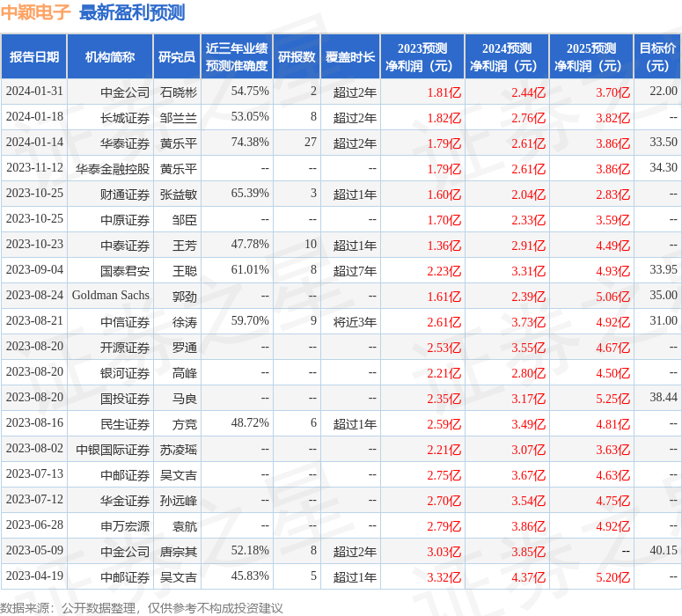Click coverage duration 将近3年
The image size is (682, 616).
click(x=355, y=322)
